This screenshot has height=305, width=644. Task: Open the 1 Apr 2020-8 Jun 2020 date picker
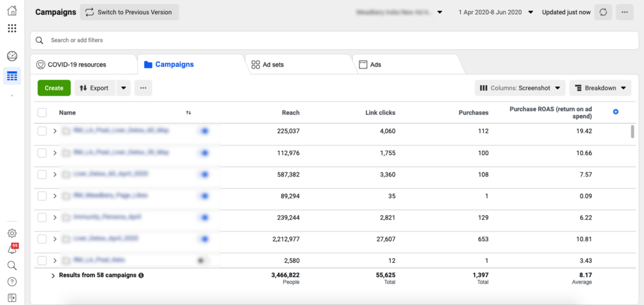496,12
